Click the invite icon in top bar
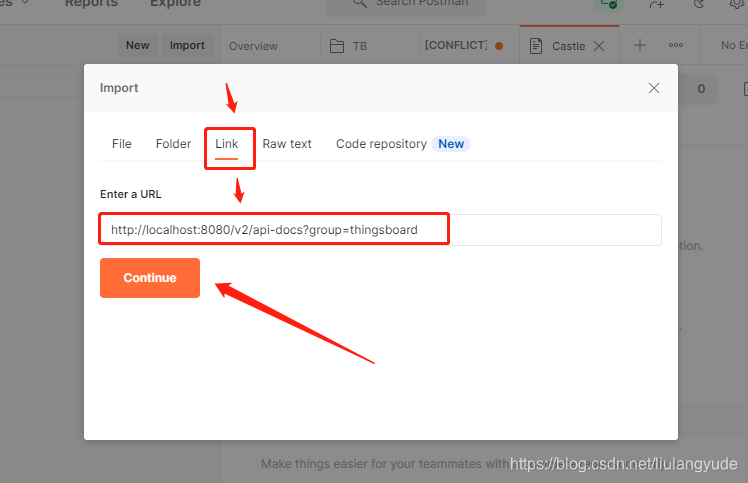This screenshot has width=748, height=483. tap(656, 4)
